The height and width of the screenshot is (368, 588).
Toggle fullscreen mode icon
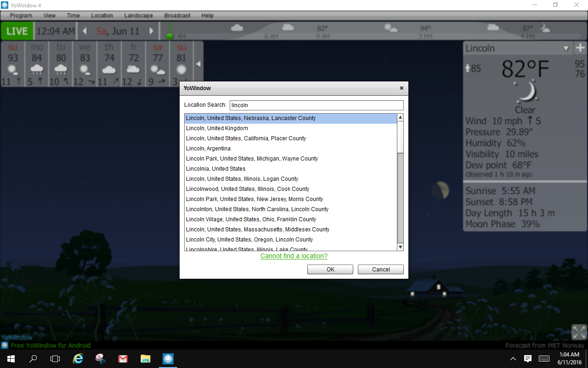coord(579,332)
